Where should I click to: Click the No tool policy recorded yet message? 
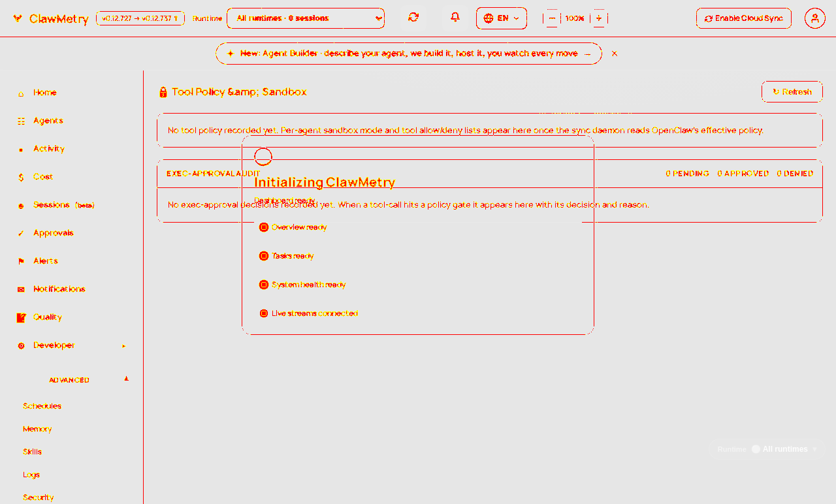click(x=465, y=131)
